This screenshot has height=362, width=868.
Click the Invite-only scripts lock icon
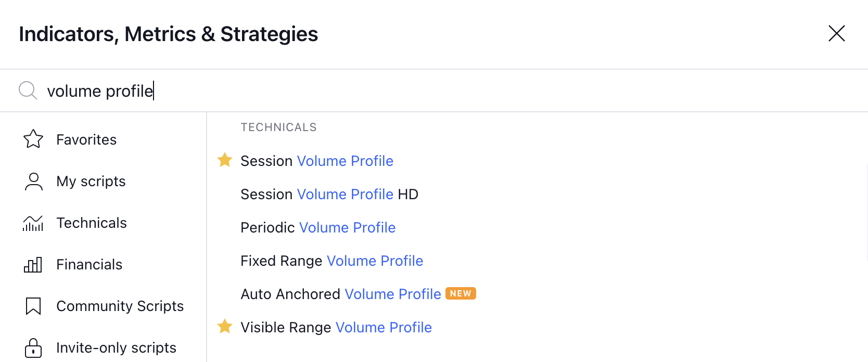33,347
